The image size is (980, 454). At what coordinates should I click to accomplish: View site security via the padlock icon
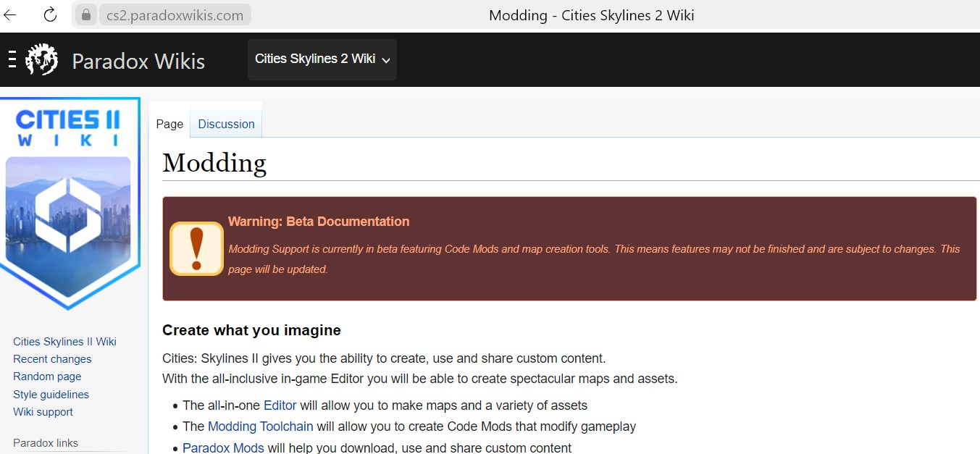(x=85, y=14)
